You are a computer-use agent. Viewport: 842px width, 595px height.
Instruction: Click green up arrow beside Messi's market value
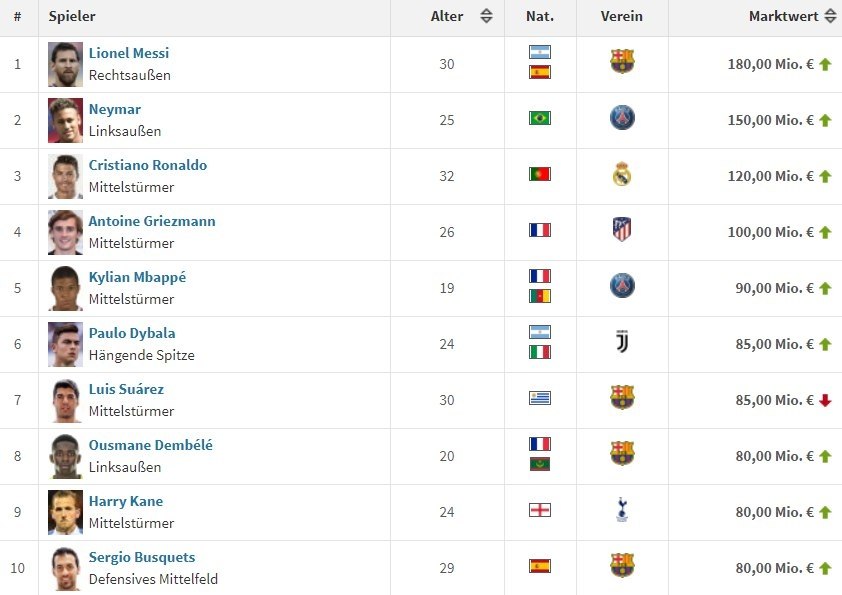click(x=825, y=64)
